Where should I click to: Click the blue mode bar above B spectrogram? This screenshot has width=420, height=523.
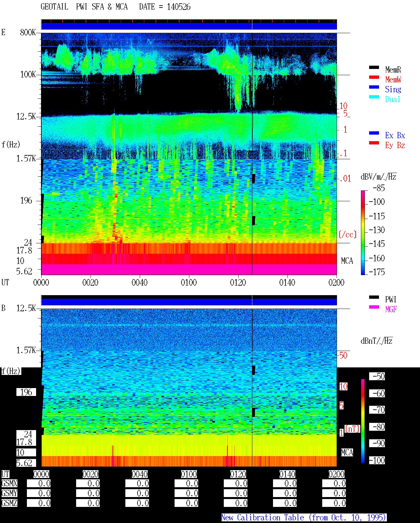(x=189, y=302)
